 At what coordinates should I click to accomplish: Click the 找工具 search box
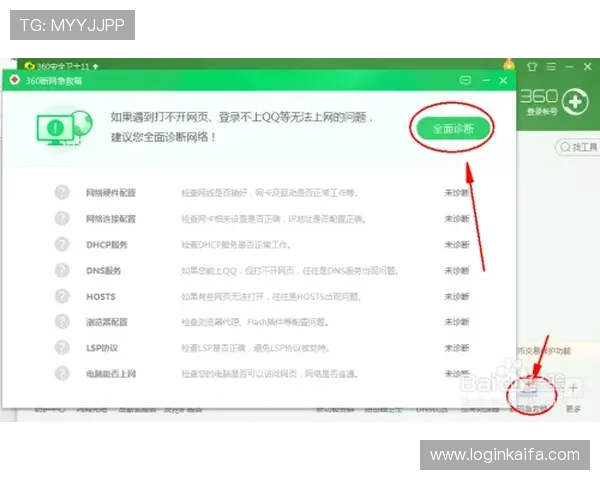pyautogui.click(x=578, y=147)
